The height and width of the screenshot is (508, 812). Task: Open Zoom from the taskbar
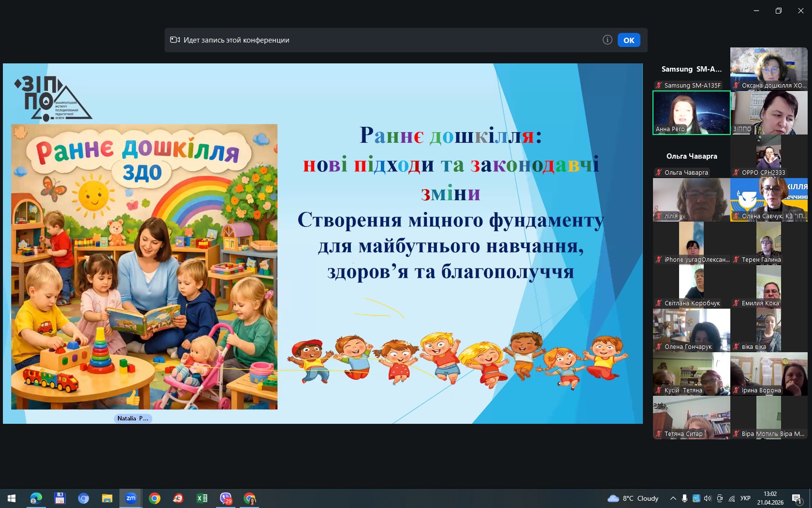pyautogui.click(x=130, y=498)
